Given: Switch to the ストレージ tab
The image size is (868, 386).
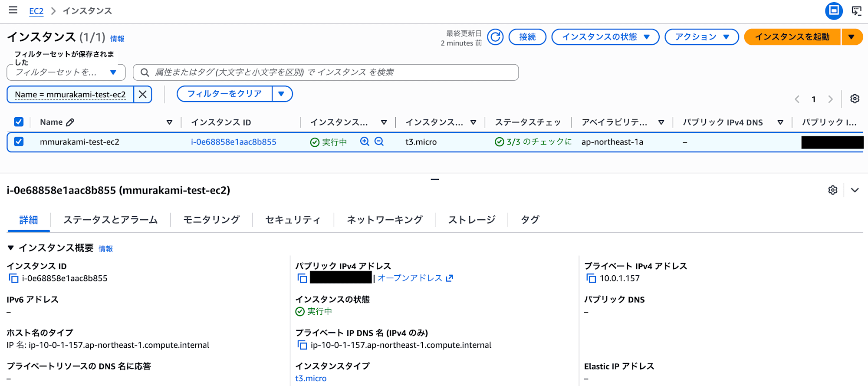Looking at the screenshot, I should click(x=471, y=220).
